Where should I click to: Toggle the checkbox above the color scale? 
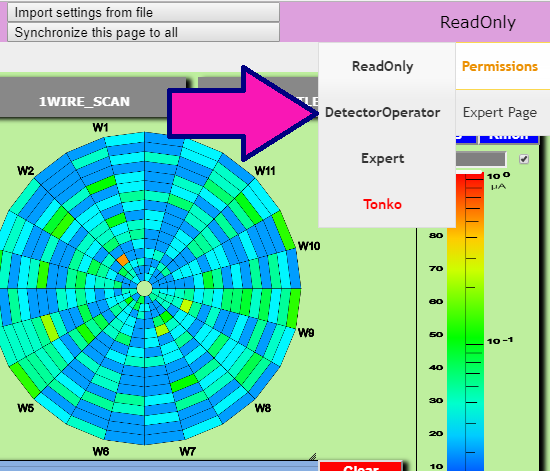click(x=524, y=159)
